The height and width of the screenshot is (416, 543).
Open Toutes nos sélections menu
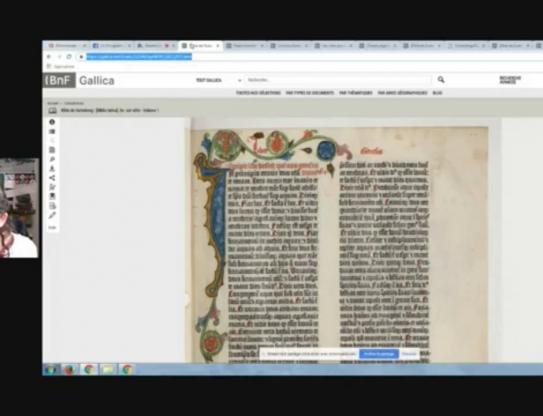click(x=258, y=93)
